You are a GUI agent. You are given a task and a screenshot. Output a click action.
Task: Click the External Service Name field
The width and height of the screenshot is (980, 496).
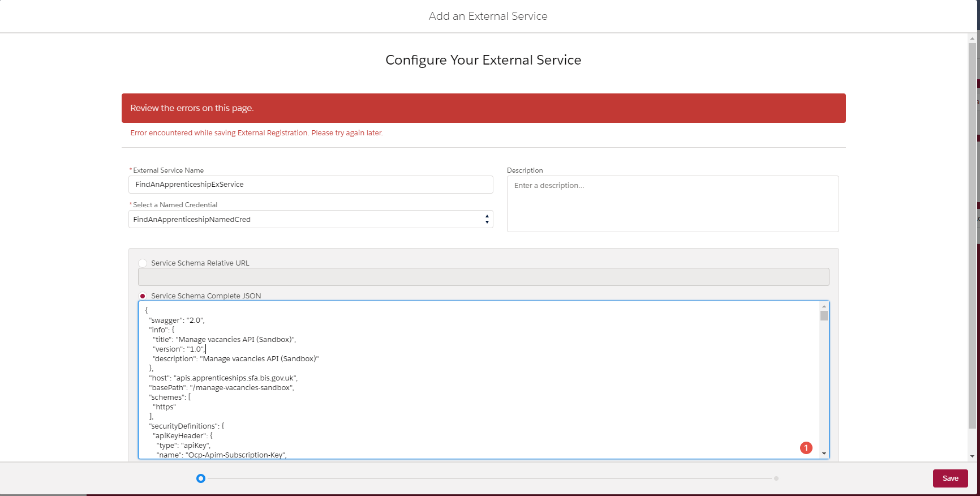[x=311, y=185]
